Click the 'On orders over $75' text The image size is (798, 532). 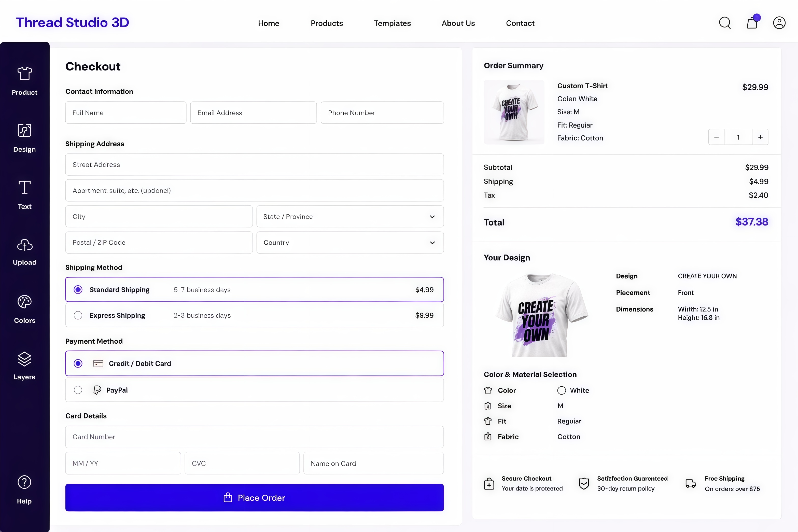pos(732,489)
